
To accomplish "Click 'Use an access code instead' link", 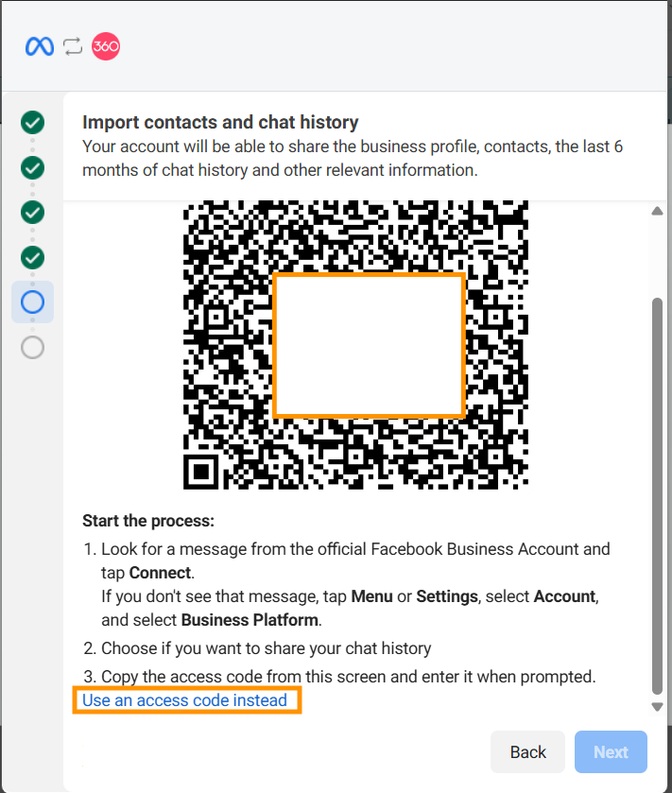I will [184, 700].
